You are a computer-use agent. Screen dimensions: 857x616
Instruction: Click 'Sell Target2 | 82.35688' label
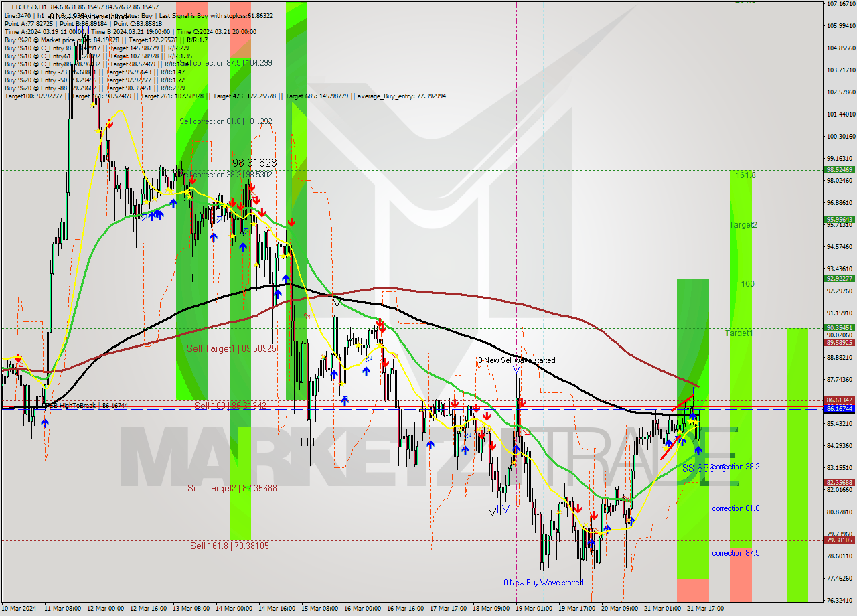tap(232, 488)
